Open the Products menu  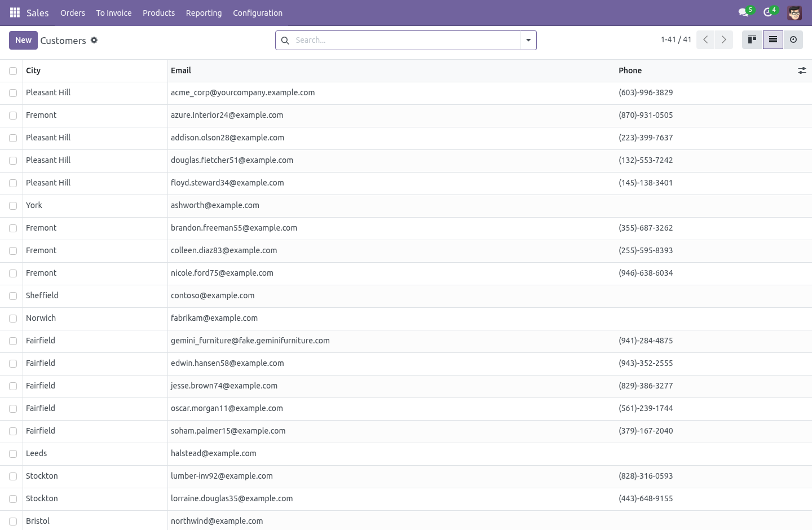[159, 12]
